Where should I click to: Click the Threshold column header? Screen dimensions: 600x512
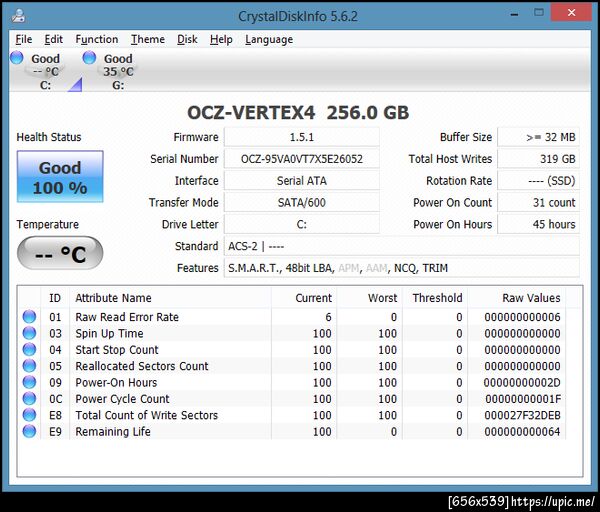point(435,298)
